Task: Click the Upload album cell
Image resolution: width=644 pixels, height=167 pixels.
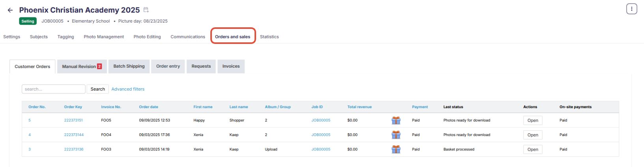Action: click(x=271, y=150)
